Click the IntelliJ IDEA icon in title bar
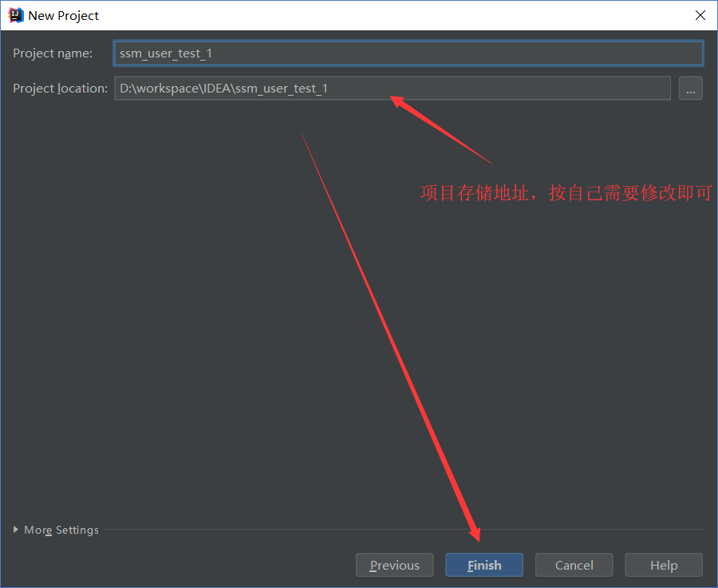Screen dimensions: 718x588 click(16, 15)
